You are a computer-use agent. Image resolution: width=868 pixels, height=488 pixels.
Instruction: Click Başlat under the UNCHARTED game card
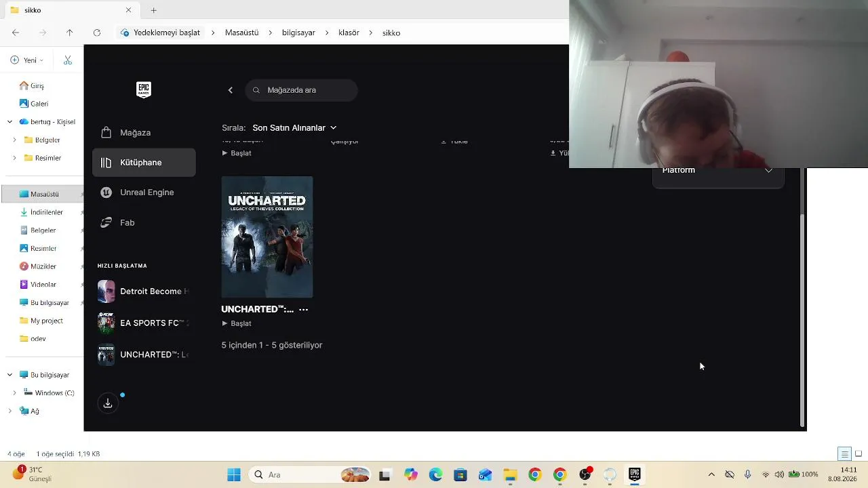point(237,323)
